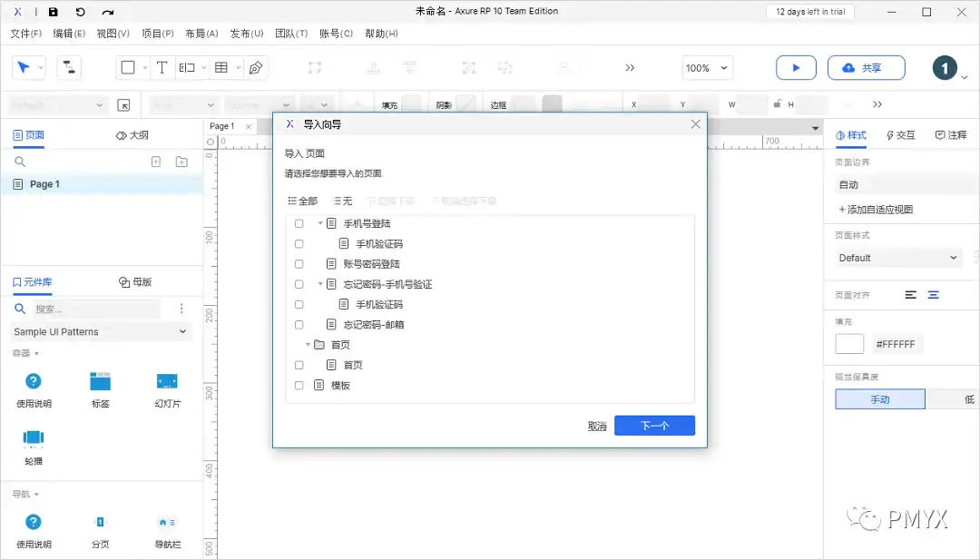Select the Text tool in the toolbar
Viewport: 980px width, 560px height.
[x=161, y=67]
